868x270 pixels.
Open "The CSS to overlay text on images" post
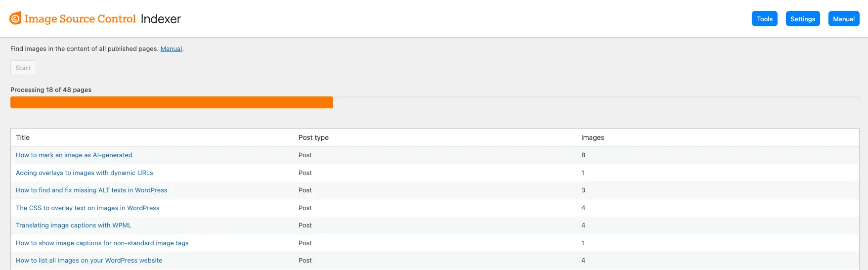(87, 208)
